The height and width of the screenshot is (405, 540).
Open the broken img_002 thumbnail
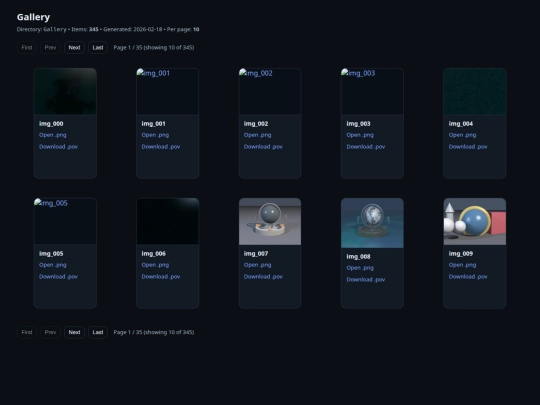[270, 91]
